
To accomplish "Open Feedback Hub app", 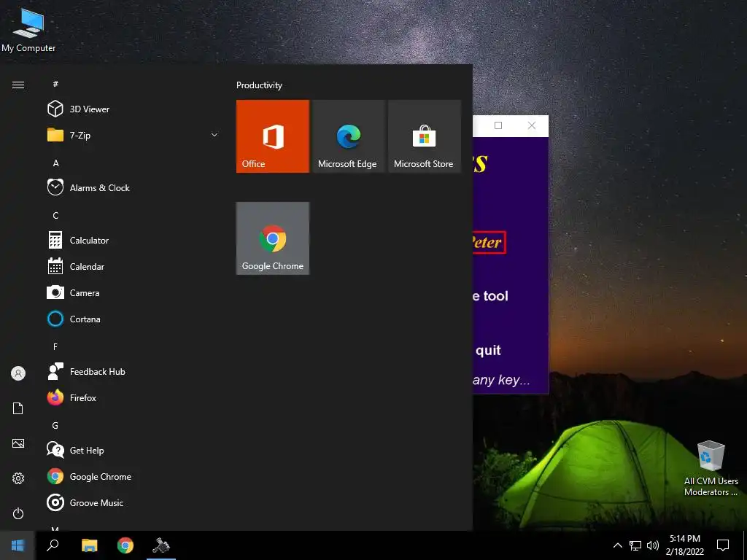I will tap(133, 371).
